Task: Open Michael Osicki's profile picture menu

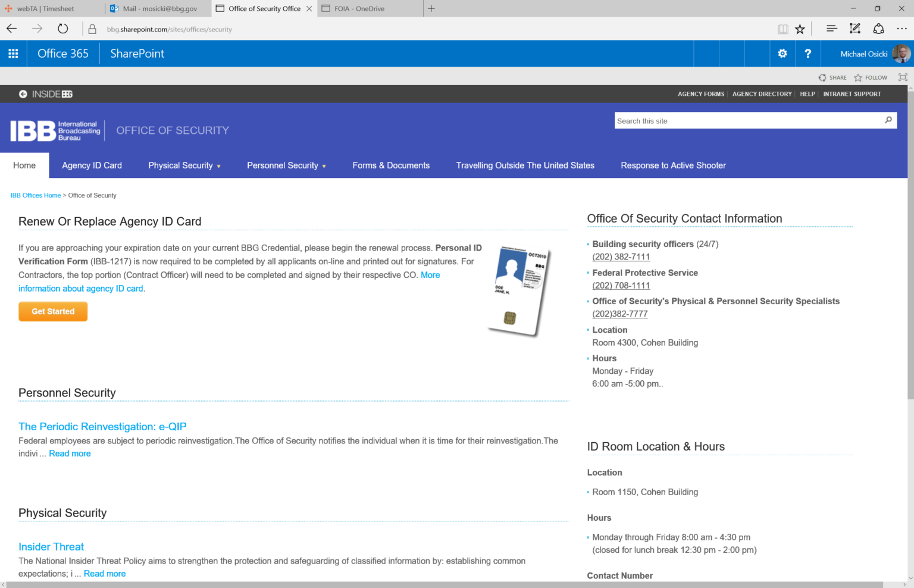Action: [901, 54]
